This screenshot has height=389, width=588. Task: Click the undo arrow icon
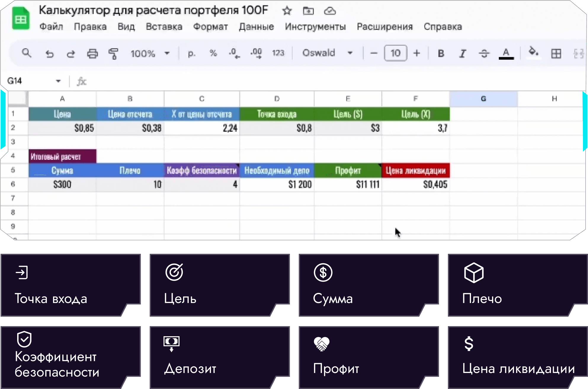point(49,54)
